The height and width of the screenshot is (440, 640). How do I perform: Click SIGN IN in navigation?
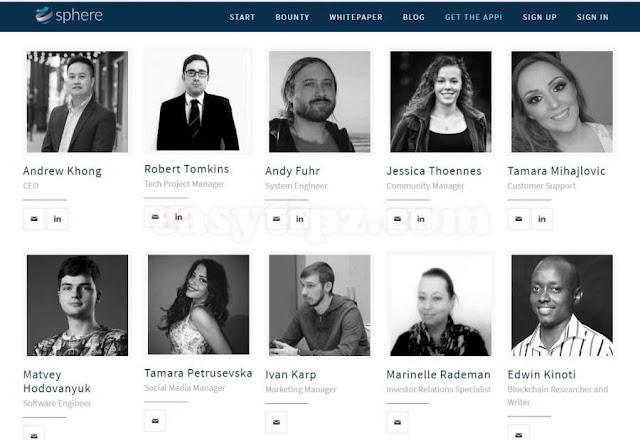pyautogui.click(x=593, y=17)
